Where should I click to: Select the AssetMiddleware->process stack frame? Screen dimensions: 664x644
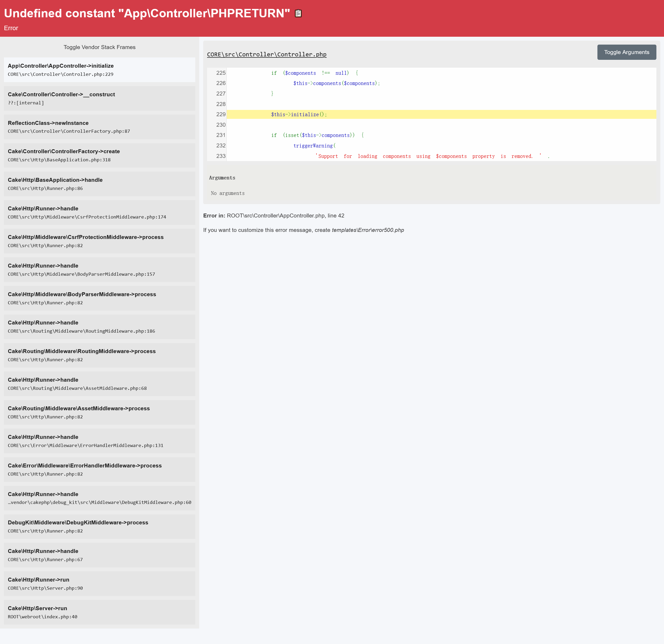point(100,412)
